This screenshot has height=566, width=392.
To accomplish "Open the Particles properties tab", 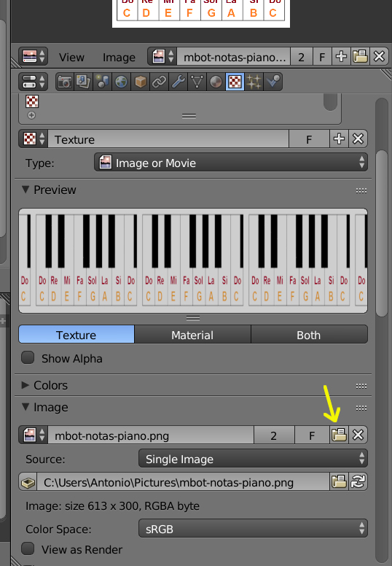I will pos(254,82).
